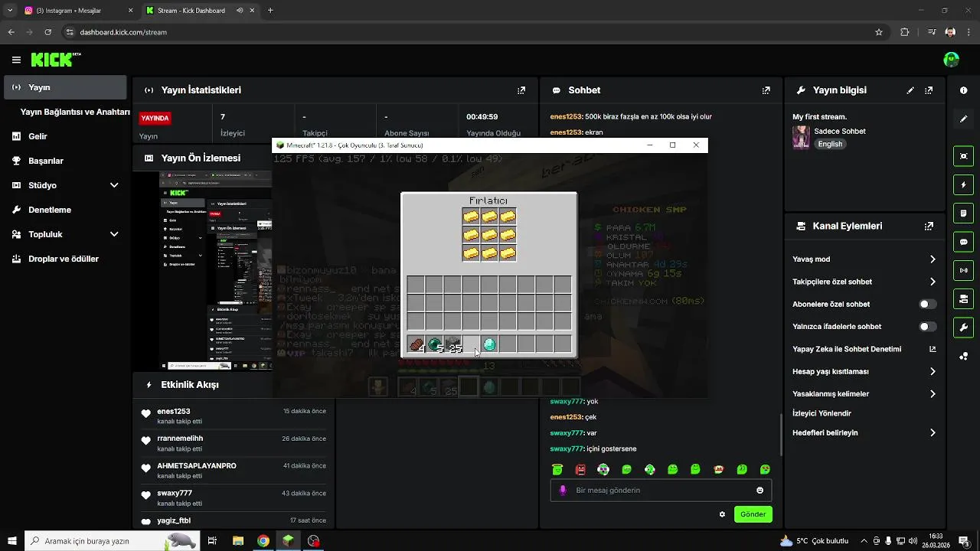Viewport: 980px width, 551px height.
Task: Toggle the wrench stream info icon in right rail
Action: (x=963, y=328)
